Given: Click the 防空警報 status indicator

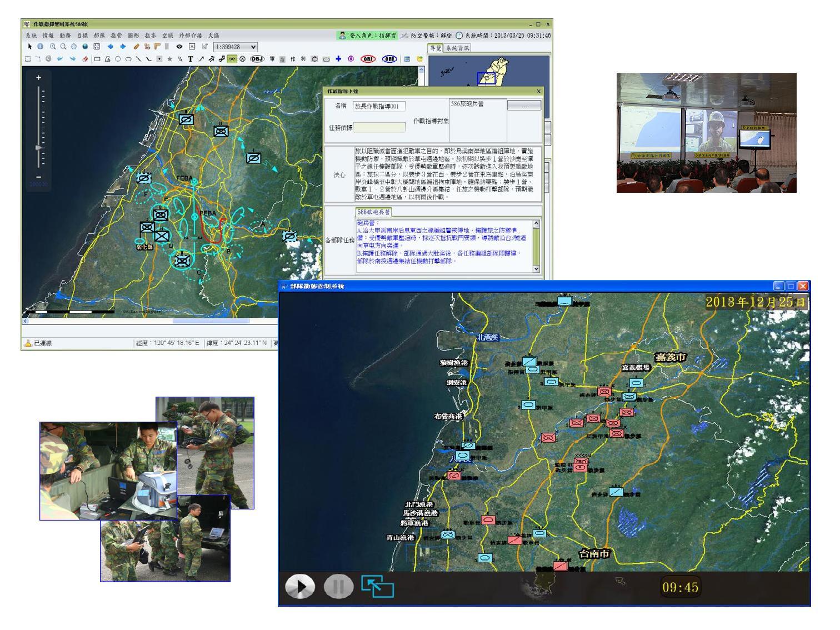Looking at the screenshot, I should point(426,36).
